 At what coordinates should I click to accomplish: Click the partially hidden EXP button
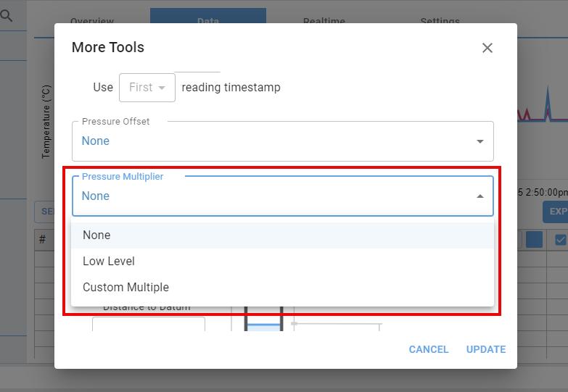pyautogui.click(x=556, y=212)
